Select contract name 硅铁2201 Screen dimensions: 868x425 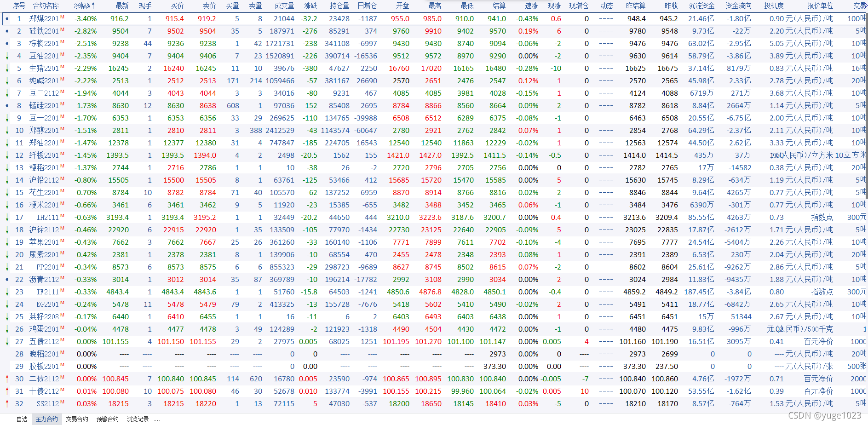tap(44, 31)
